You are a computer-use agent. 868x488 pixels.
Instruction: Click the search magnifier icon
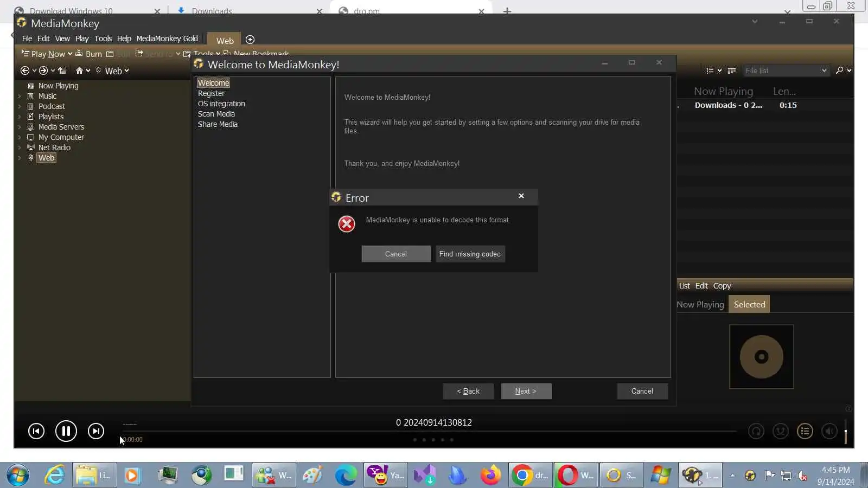[x=840, y=70]
